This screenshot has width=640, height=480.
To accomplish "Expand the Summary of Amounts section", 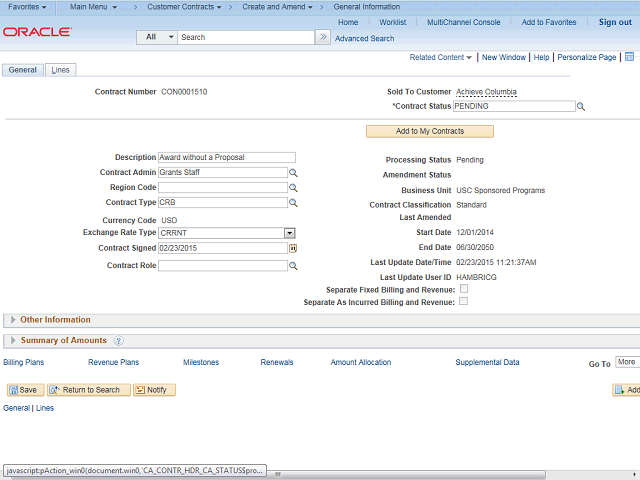I will pos(12,341).
